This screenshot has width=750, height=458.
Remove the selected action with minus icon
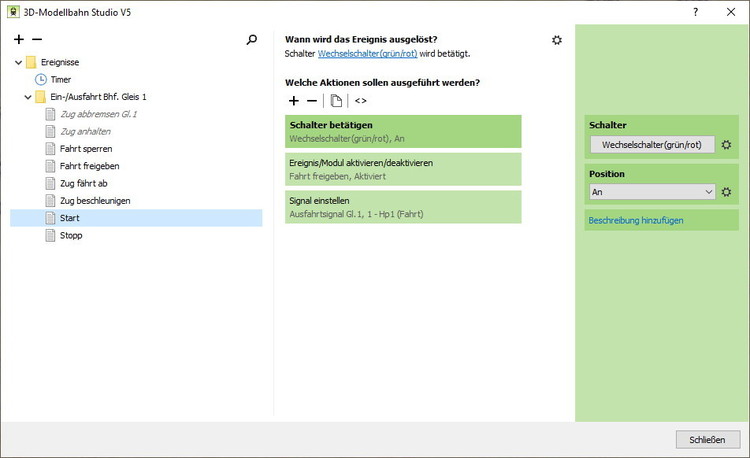(x=312, y=101)
